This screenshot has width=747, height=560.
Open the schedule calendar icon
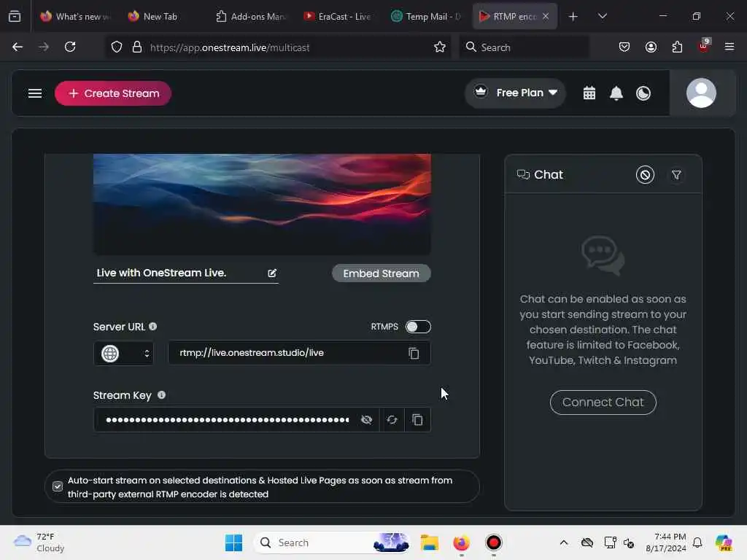click(589, 93)
